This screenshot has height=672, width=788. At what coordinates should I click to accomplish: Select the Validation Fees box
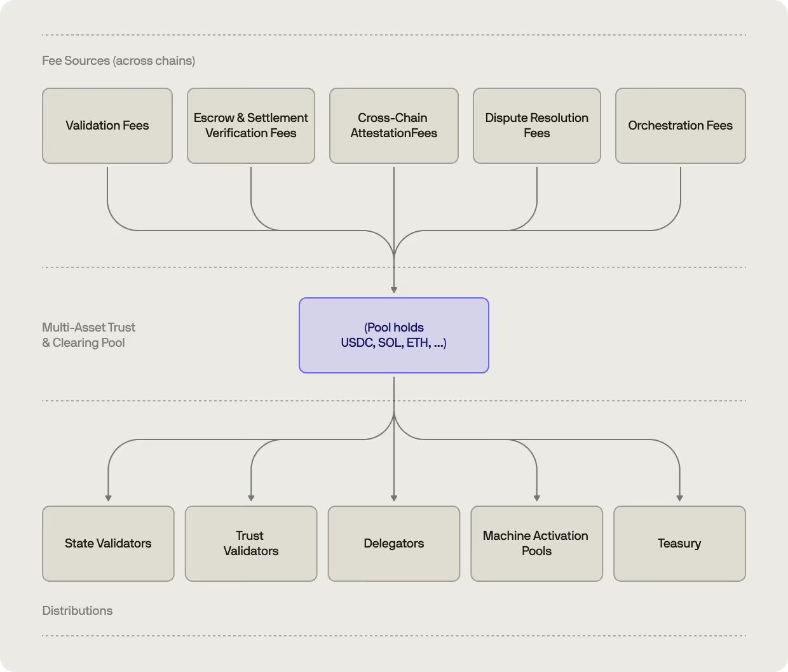click(x=107, y=125)
